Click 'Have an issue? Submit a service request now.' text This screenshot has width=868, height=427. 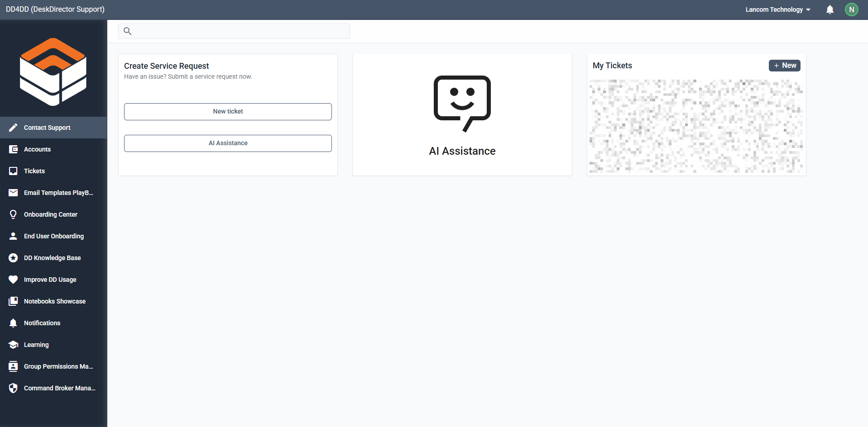188,76
